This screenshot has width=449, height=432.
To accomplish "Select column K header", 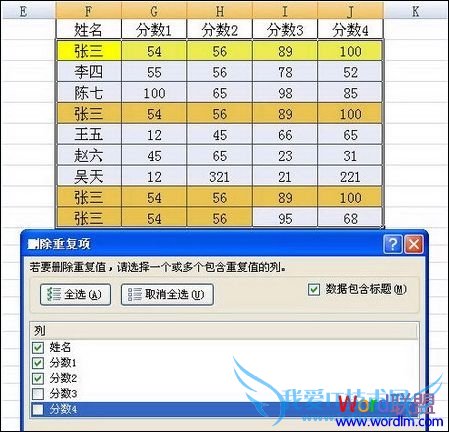I will click(x=415, y=11).
